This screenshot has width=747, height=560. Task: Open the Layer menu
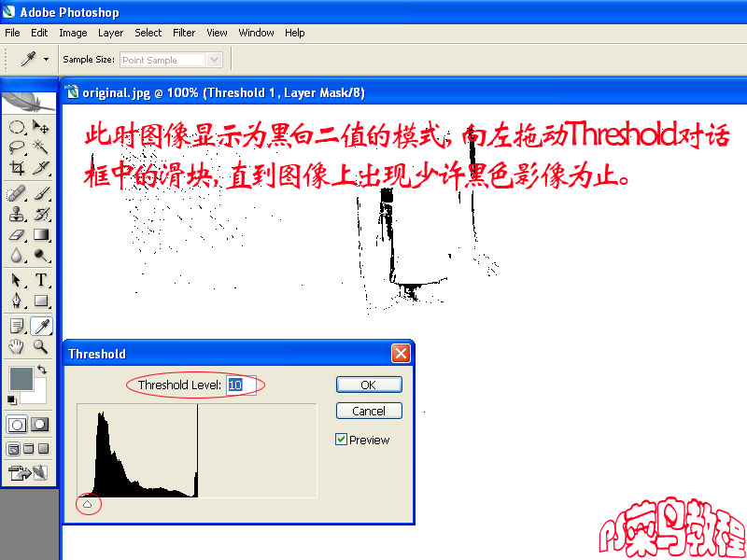pos(110,33)
